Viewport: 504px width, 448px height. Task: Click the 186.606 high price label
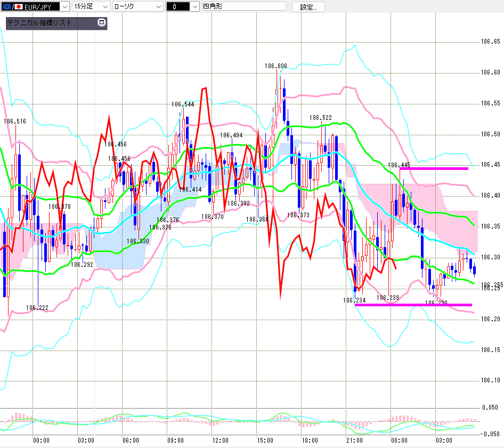click(276, 66)
